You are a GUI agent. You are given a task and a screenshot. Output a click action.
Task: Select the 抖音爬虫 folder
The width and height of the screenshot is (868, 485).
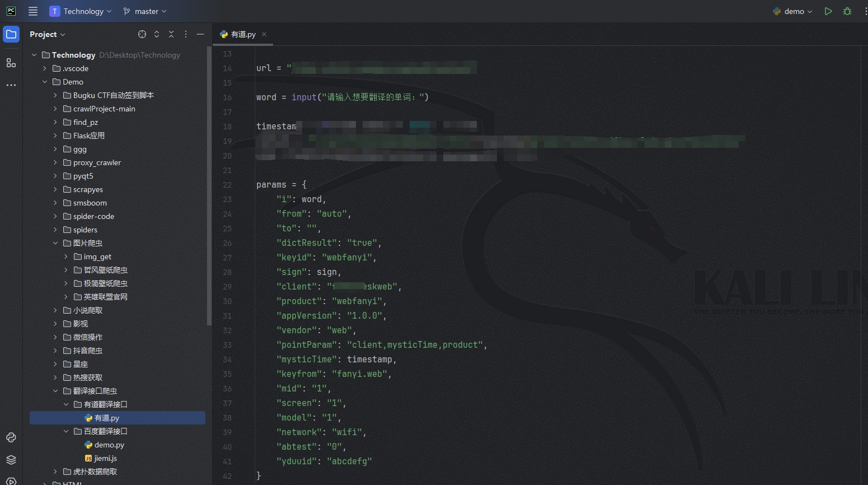coord(83,351)
